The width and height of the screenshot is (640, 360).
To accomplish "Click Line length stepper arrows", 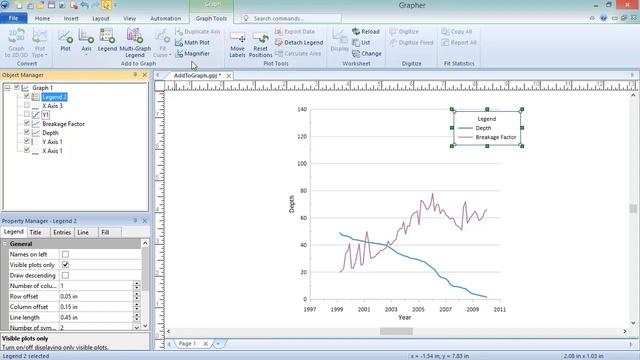I will (x=137, y=318).
